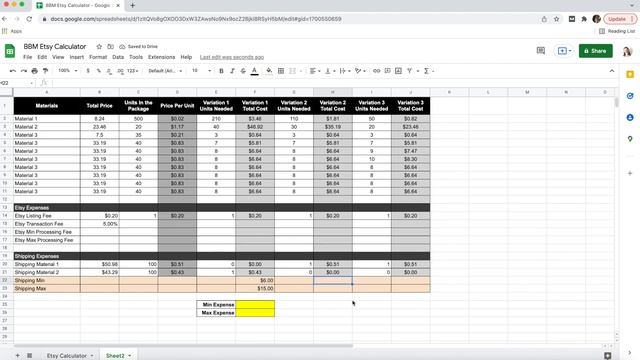The image size is (640, 360).
Task: Click the Print icon
Action: click(x=35, y=71)
